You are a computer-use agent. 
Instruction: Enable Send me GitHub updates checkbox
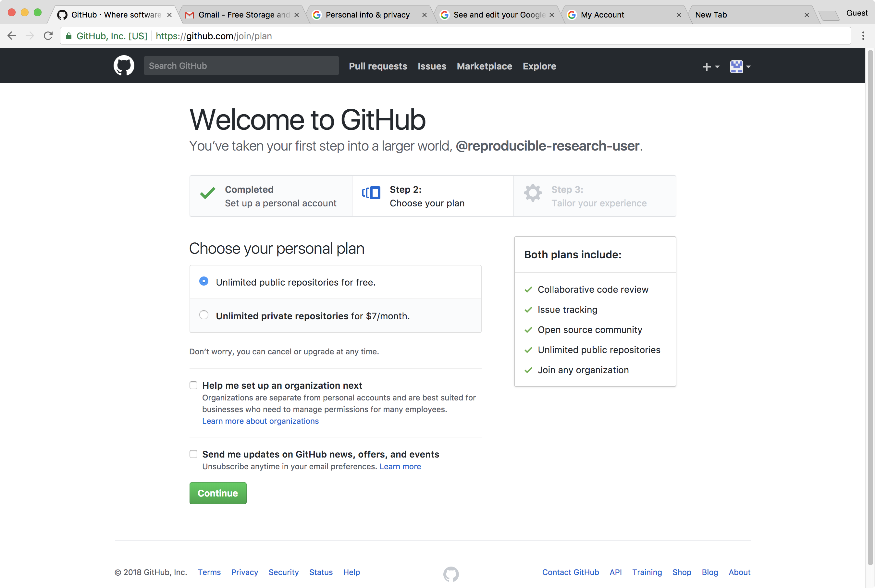click(x=193, y=453)
